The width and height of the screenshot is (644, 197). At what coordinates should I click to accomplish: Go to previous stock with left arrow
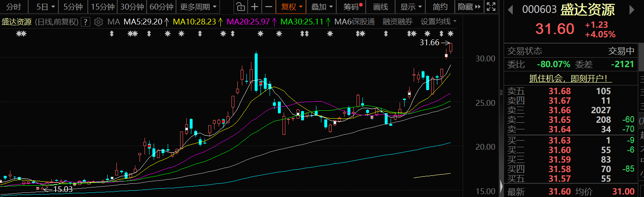[x=511, y=10]
